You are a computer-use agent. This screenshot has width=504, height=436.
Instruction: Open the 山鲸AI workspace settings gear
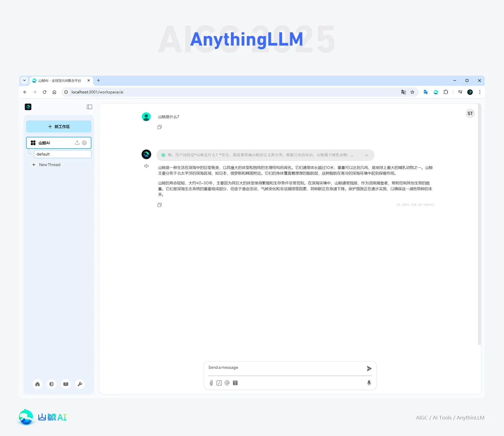84,143
